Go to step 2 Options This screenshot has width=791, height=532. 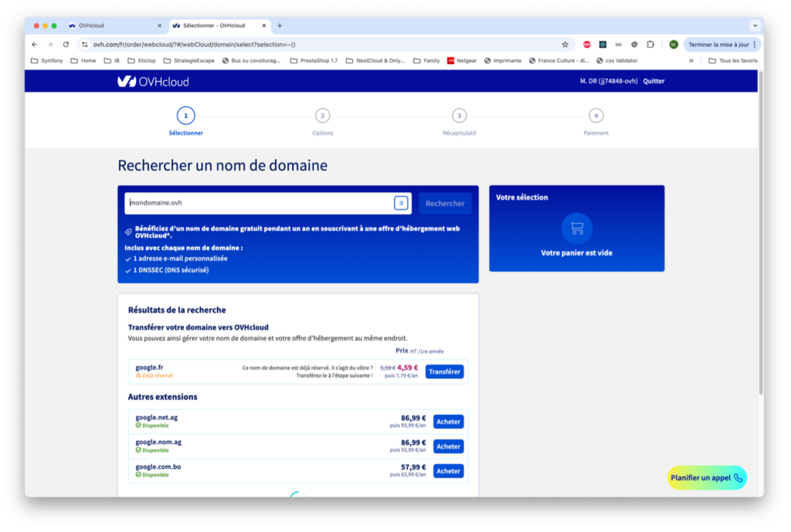point(322,121)
